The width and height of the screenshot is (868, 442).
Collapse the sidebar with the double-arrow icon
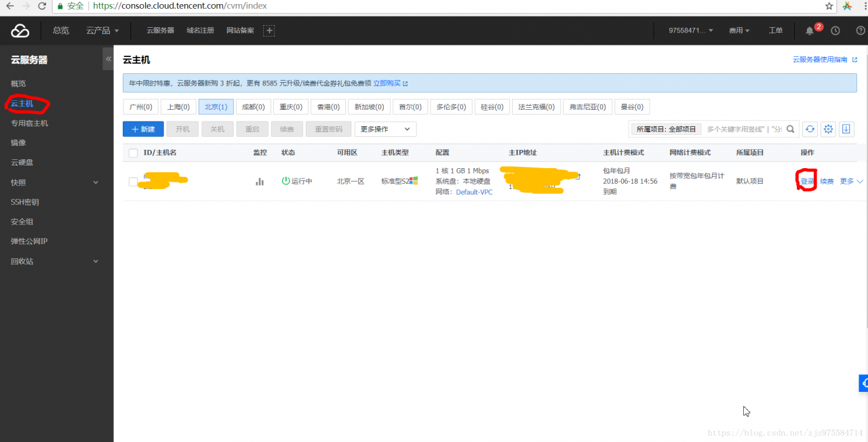click(108, 59)
